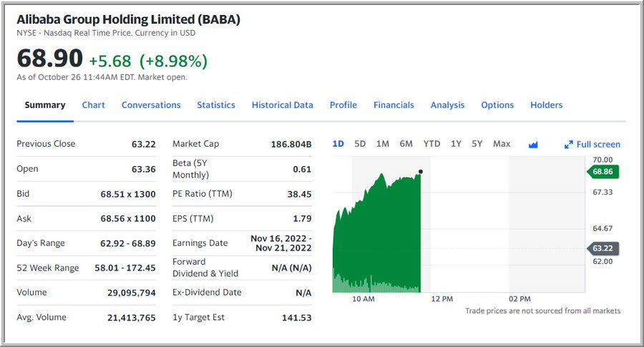This screenshot has height=347, width=644.
Task: Click the Market Cap value 186.804B
Action: click(x=291, y=144)
